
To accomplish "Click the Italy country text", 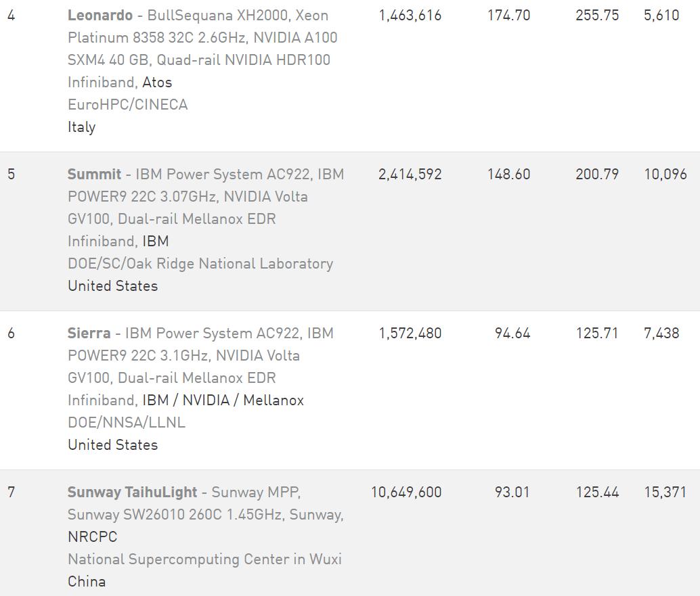I will (x=81, y=127).
